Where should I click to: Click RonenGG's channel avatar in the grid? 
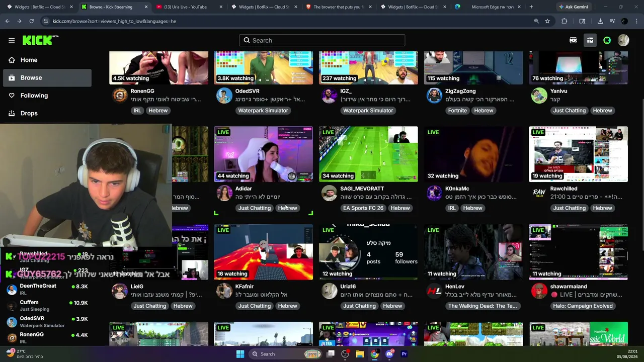coord(120,95)
